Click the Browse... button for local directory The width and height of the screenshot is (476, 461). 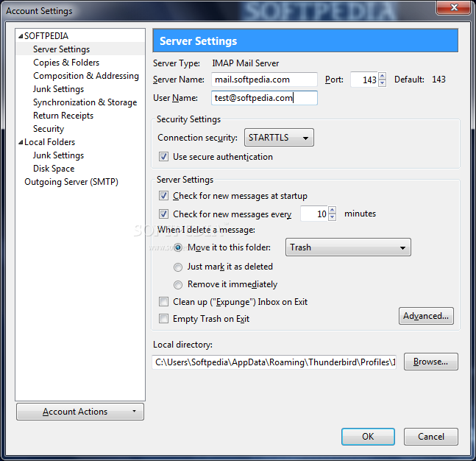431,362
